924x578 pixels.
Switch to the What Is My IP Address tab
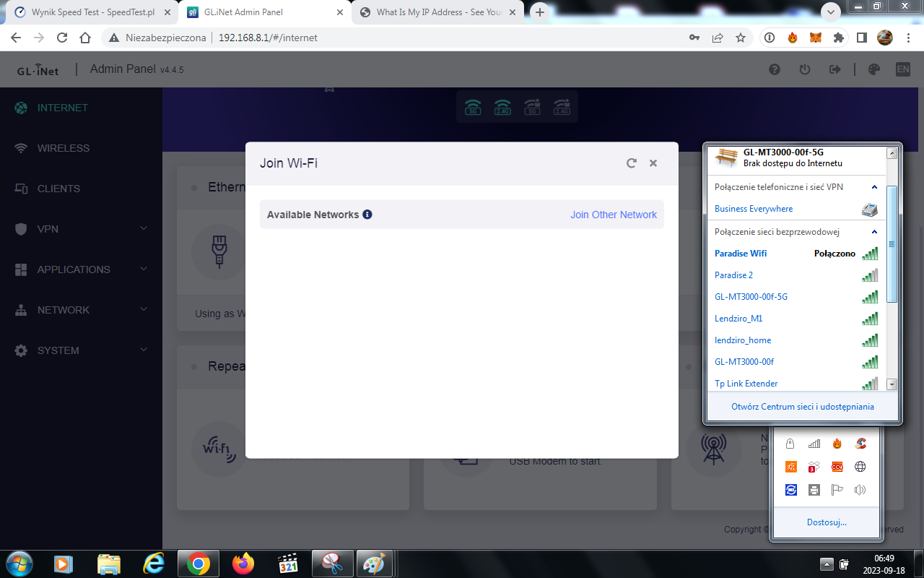[438, 12]
